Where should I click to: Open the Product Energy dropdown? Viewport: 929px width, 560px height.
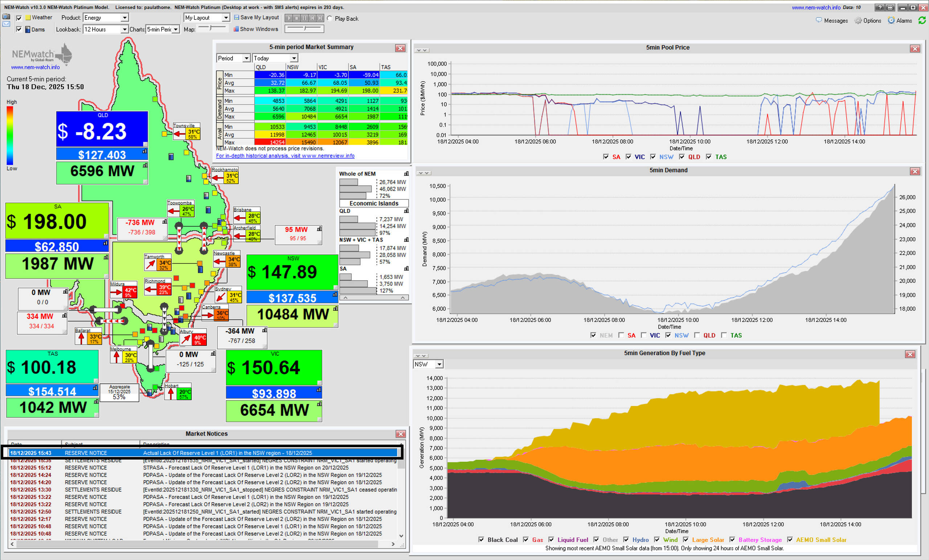point(124,18)
